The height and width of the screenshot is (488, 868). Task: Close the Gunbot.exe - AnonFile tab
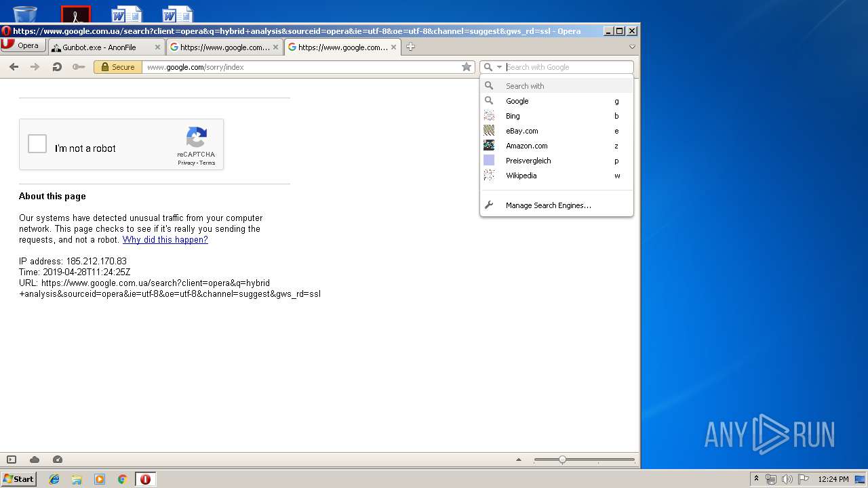[x=157, y=47]
